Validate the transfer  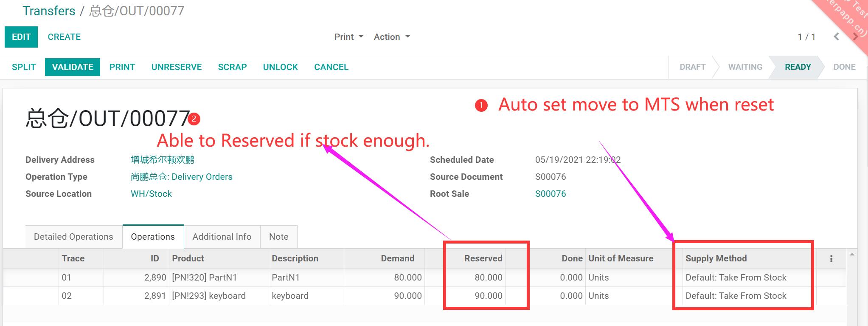point(73,67)
